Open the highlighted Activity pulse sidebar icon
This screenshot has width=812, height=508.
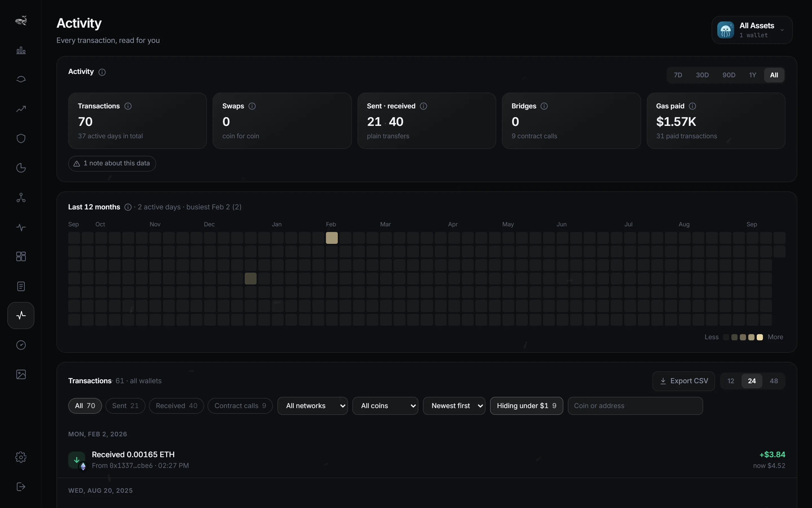pyautogui.click(x=21, y=316)
